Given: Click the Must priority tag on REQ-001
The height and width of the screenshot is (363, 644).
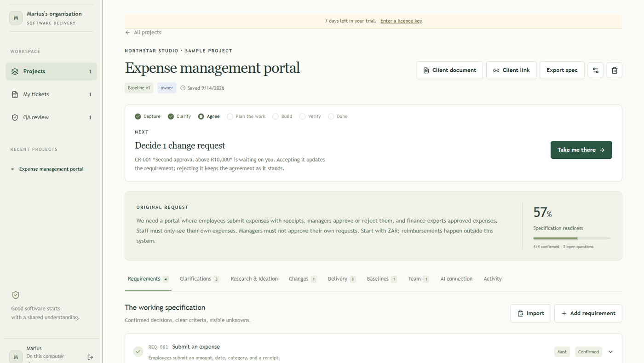Looking at the screenshot, I should click(x=562, y=352).
